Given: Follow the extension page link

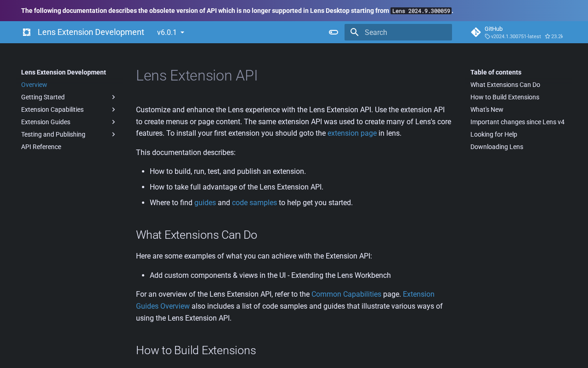Looking at the screenshot, I should click(x=352, y=133).
